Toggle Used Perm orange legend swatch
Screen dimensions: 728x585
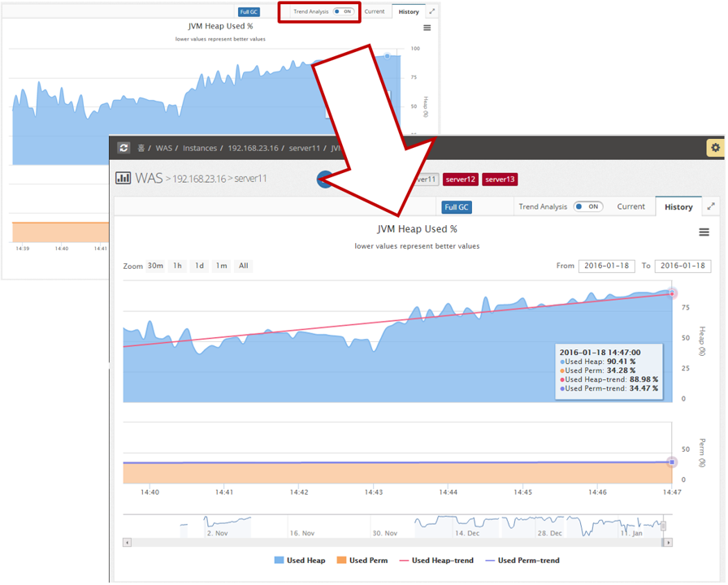341,561
